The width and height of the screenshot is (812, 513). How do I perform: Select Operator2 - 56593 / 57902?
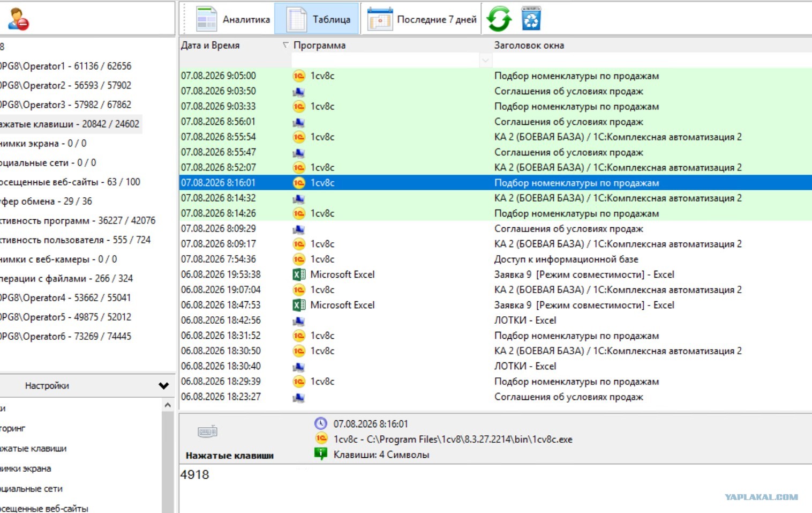(65, 85)
